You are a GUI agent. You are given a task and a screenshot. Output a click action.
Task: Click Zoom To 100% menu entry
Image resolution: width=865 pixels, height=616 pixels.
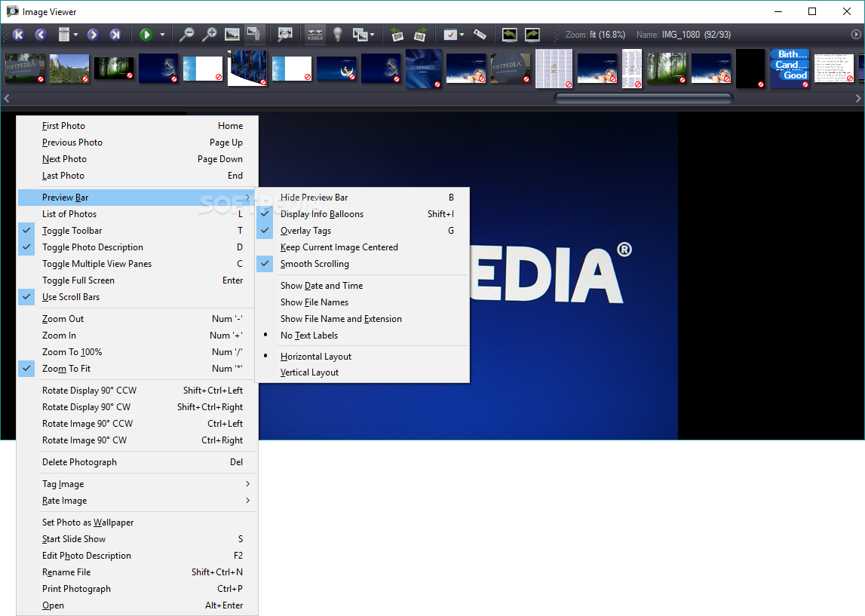coord(136,352)
